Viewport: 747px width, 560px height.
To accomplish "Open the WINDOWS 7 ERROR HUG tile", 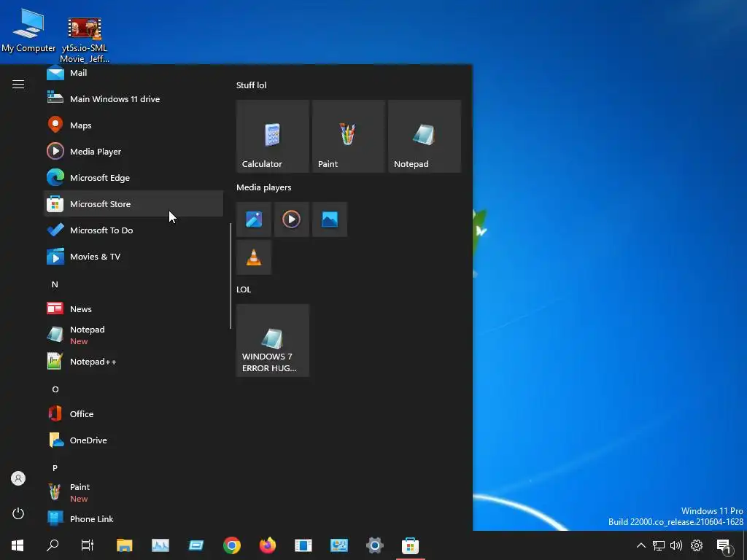I will click(273, 341).
